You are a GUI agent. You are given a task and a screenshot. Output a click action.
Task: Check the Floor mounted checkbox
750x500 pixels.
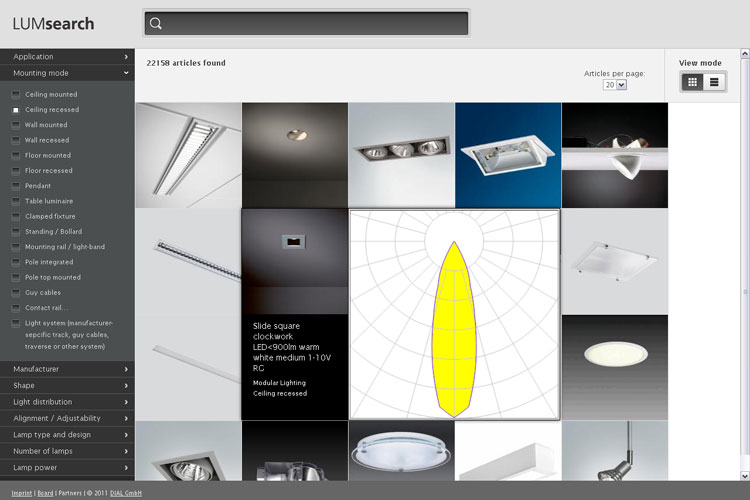coord(16,156)
